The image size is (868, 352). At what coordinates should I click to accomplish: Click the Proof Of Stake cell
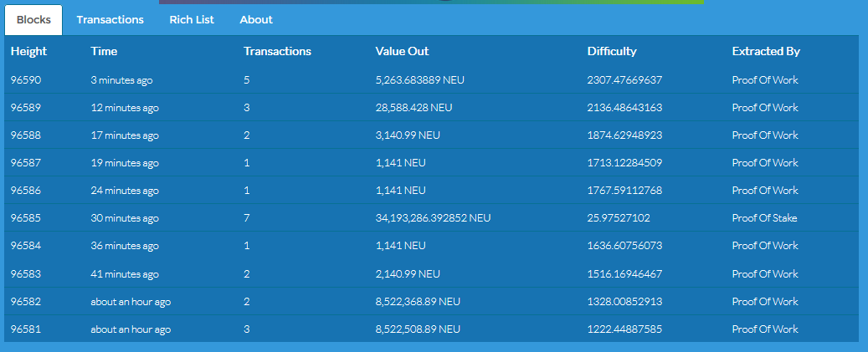(764, 218)
